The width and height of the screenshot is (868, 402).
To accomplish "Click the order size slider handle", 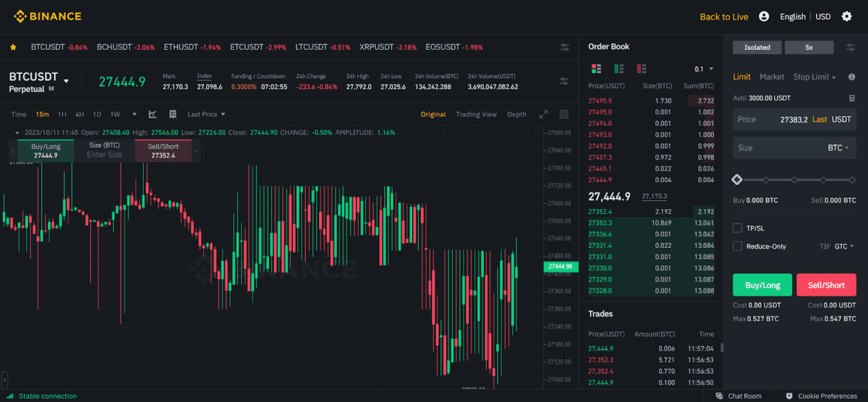I will [737, 179].
